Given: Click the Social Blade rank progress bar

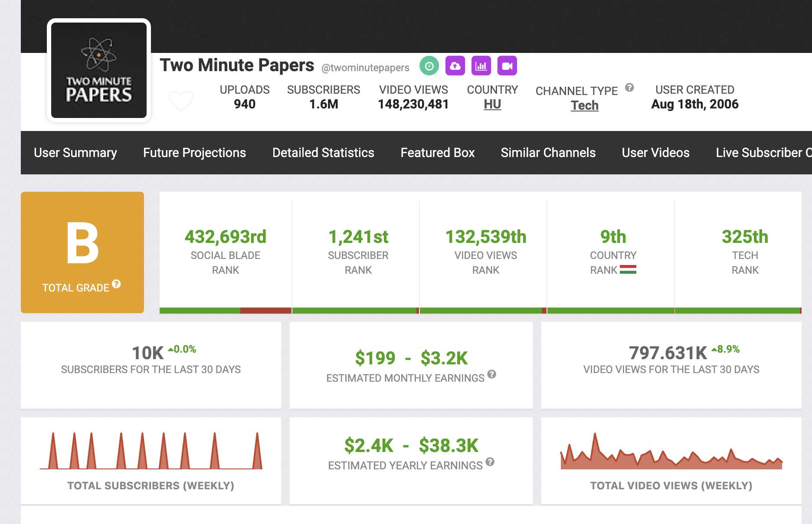Looking at the screenshot, I should (226, 311).
